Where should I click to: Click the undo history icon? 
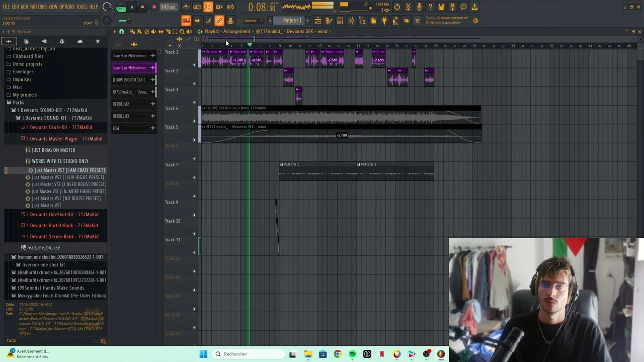point(397,7)
